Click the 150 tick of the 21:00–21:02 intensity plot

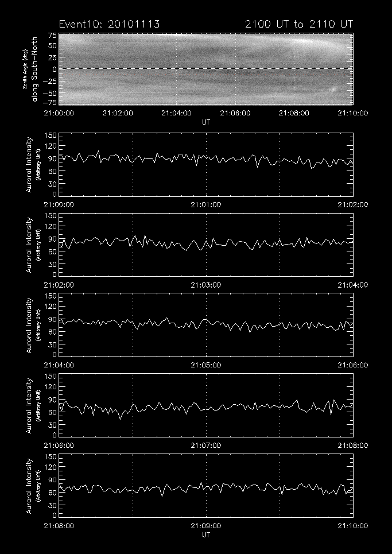[x=50, y=136]
